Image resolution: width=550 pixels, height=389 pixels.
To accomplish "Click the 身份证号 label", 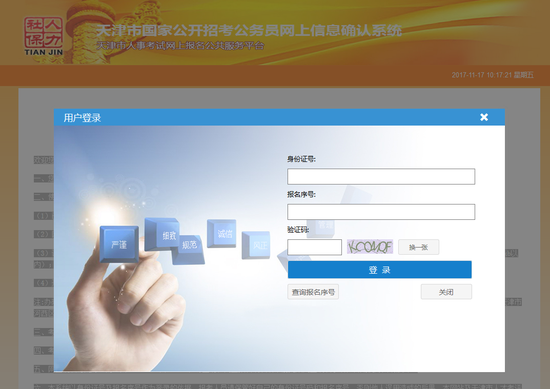I will tap(301, 159).
